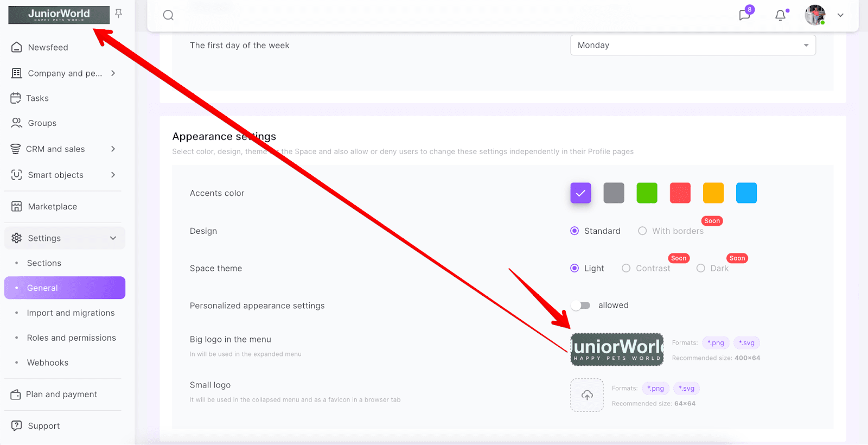Viewport: 868px width, 445px height.
Task: Open Import and migrations settings
Action: pyautogui.click(x=71, y=313)
